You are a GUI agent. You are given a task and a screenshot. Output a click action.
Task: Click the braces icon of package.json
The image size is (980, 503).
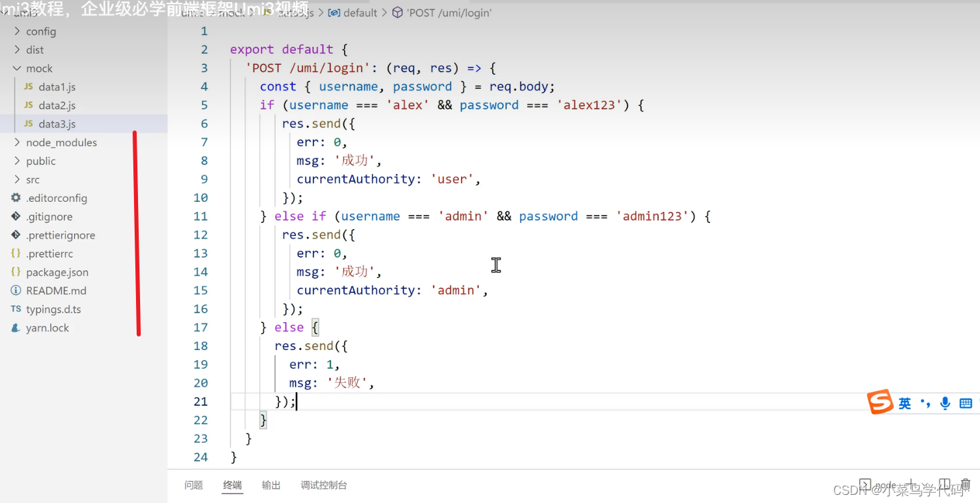(16, 272)
